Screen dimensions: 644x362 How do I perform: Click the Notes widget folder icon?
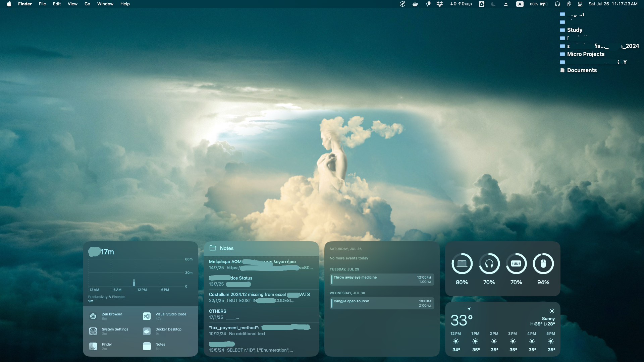tap(213, 248)
